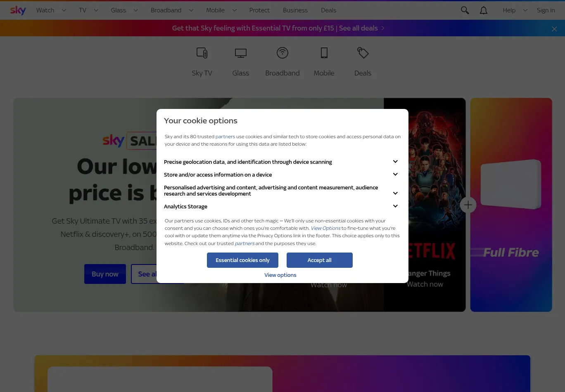Select the Sky TV remote icon
The width and height of the screenshot is (565, 392).
point(202,53)
